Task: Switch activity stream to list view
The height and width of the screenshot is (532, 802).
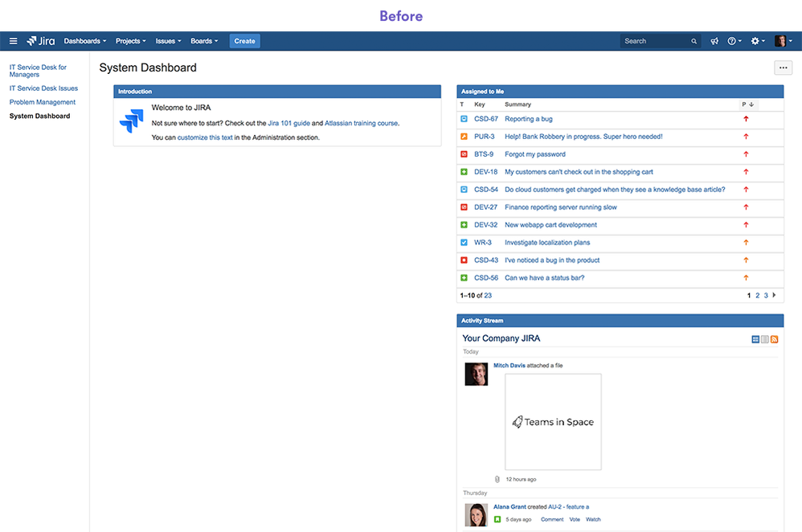Action: pyautogui.click(x=765, y=339)
